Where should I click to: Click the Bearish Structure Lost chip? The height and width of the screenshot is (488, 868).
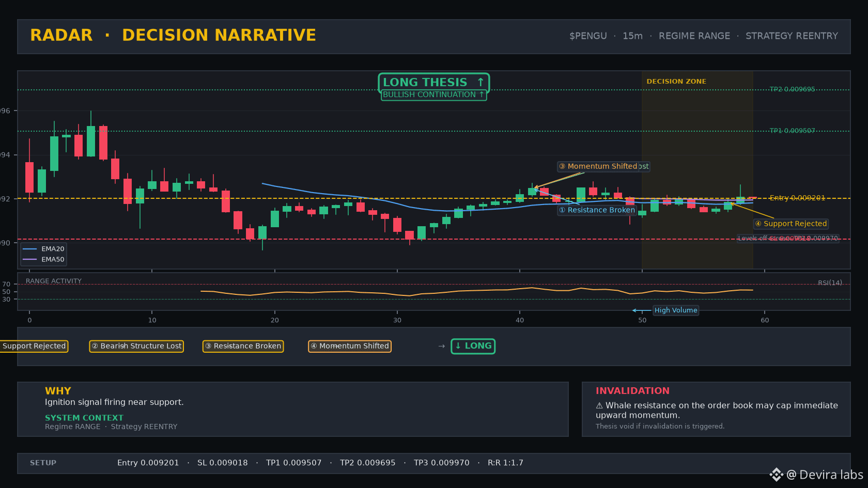[136, 346]
